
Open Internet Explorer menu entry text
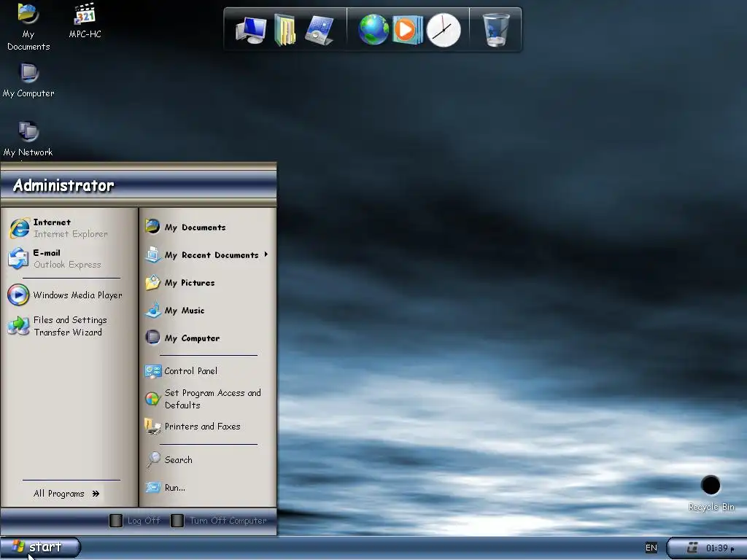(x=71, y=228)
